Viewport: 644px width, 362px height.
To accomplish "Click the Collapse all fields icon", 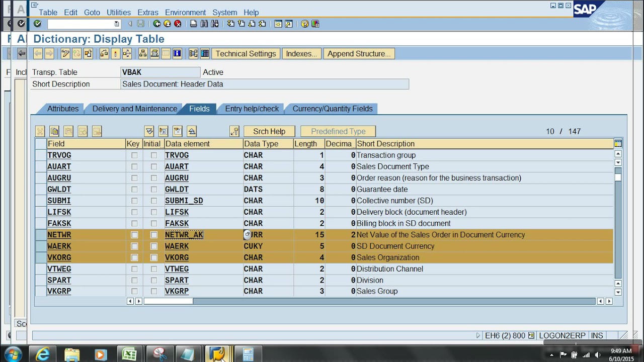I will (192, 131).
